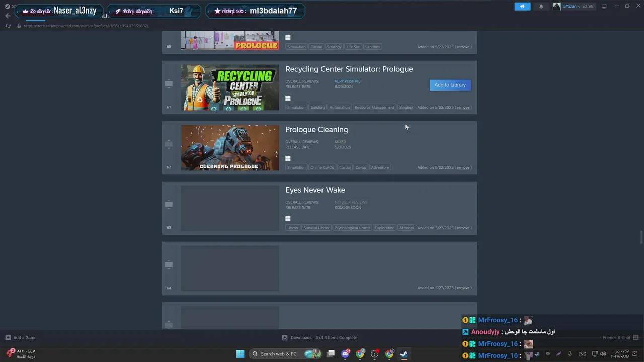Remove item 60 from the wishlist
The image size is (644, 362).
463,47
